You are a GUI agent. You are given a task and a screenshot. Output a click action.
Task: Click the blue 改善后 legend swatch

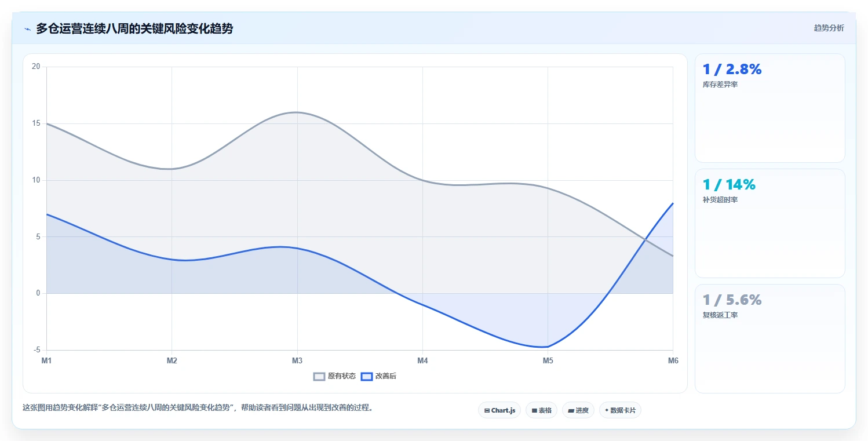(366, 376)
